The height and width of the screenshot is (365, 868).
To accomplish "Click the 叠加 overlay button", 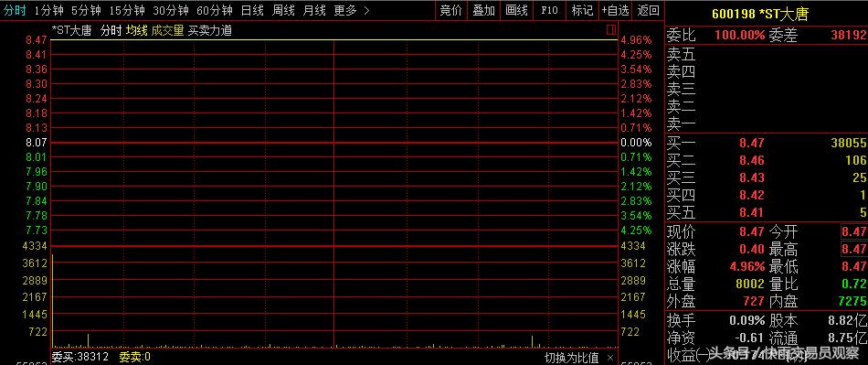I will (484, 10).
